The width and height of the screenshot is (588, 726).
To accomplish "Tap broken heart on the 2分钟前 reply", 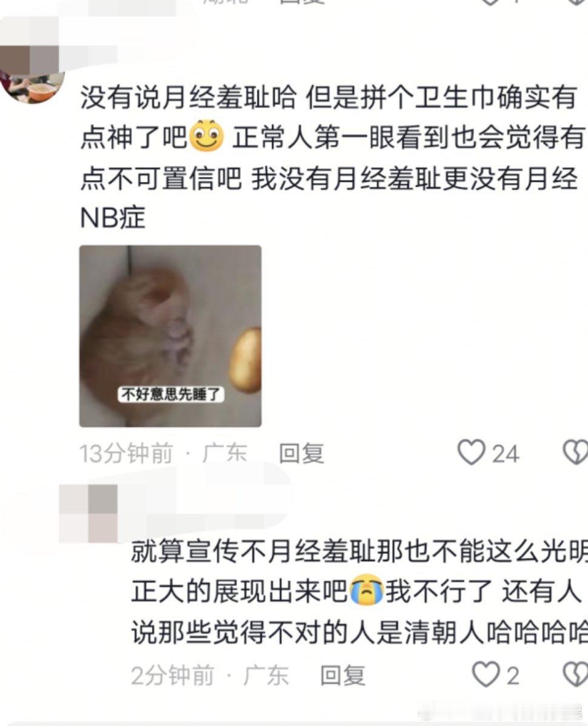I will coord(576,674).
